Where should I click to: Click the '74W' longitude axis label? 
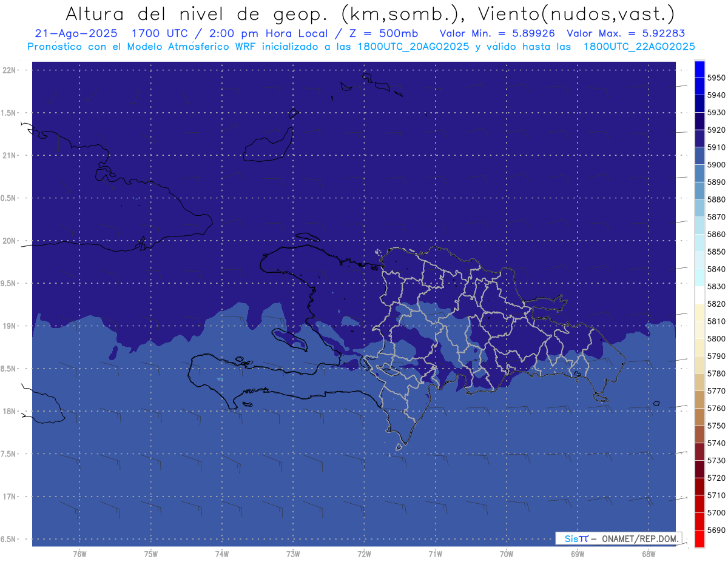[222, 554]
